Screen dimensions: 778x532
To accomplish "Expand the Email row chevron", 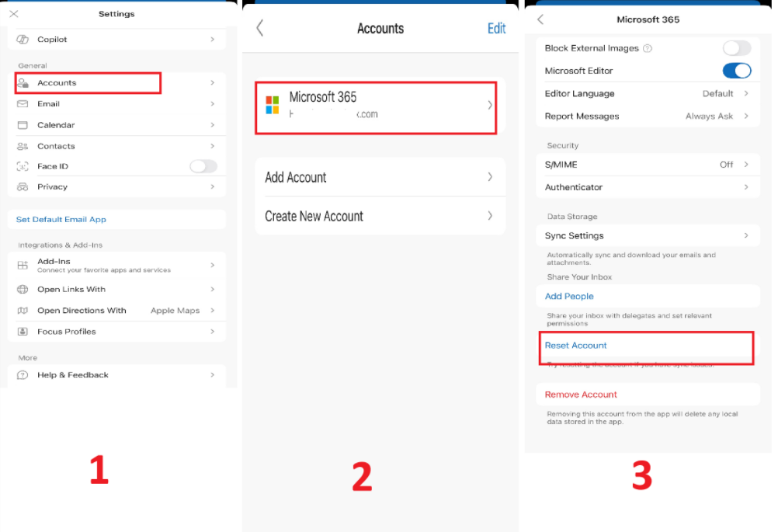I will coord(213,104).
